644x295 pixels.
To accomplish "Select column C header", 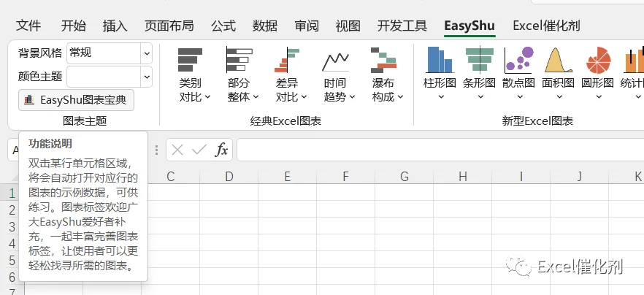I will point(170,177).
